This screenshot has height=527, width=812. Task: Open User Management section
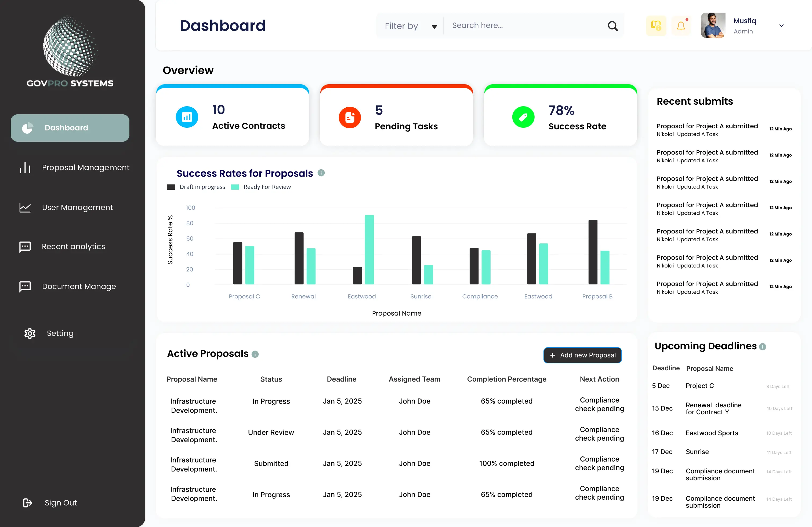click(66, 207)
